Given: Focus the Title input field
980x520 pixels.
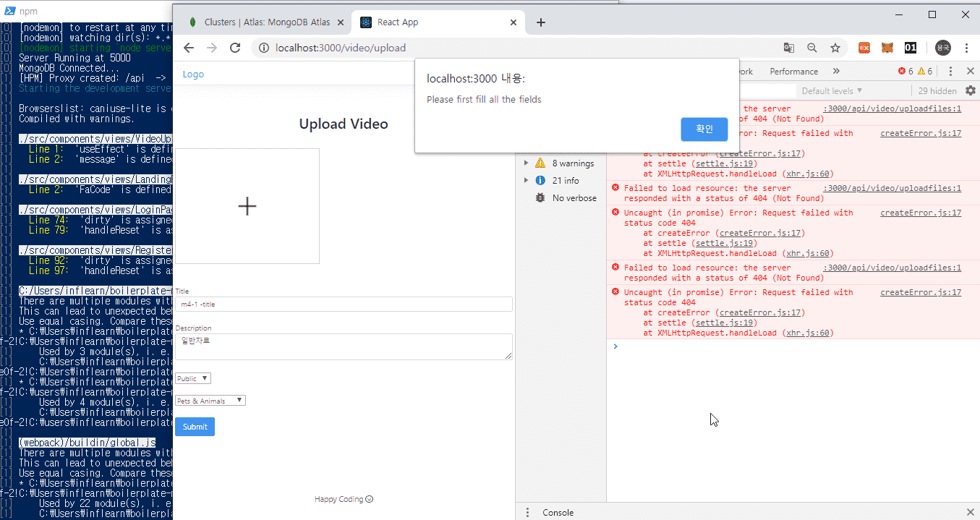Looking at the screenshot, I should click(344, 304).
